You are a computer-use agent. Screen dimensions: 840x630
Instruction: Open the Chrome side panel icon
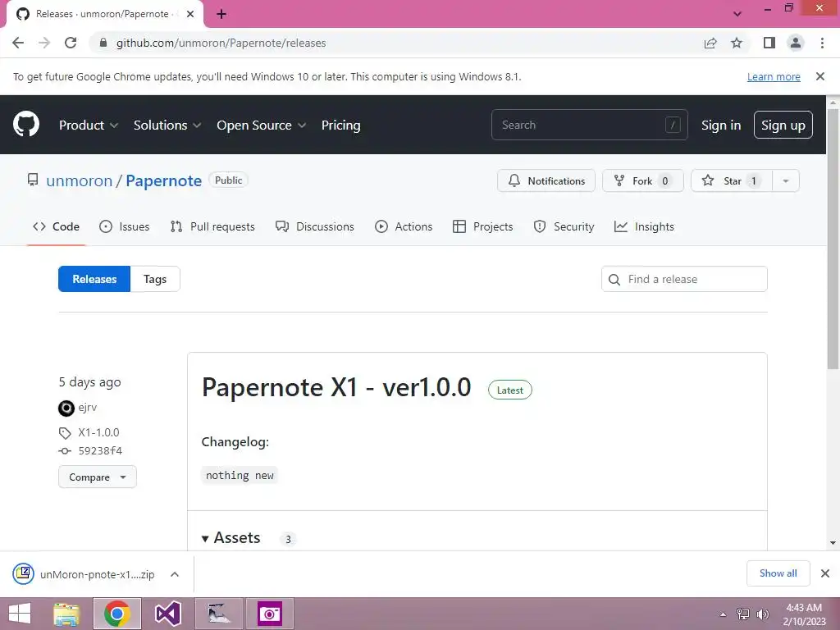tap(769, 43)
